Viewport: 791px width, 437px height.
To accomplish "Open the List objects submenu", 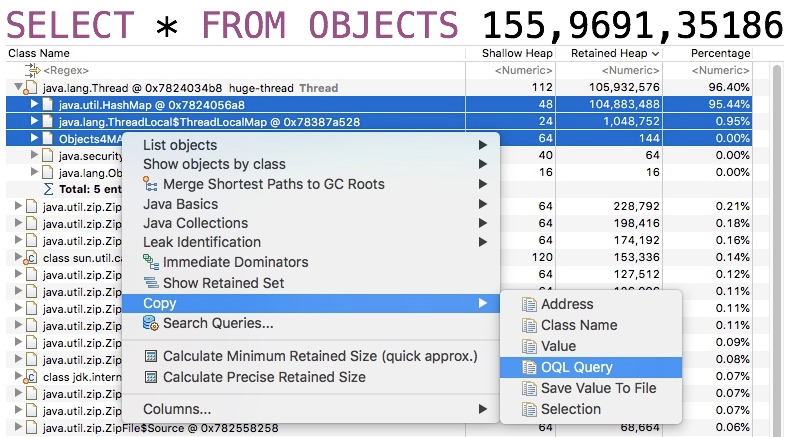I will coord(311,145).
